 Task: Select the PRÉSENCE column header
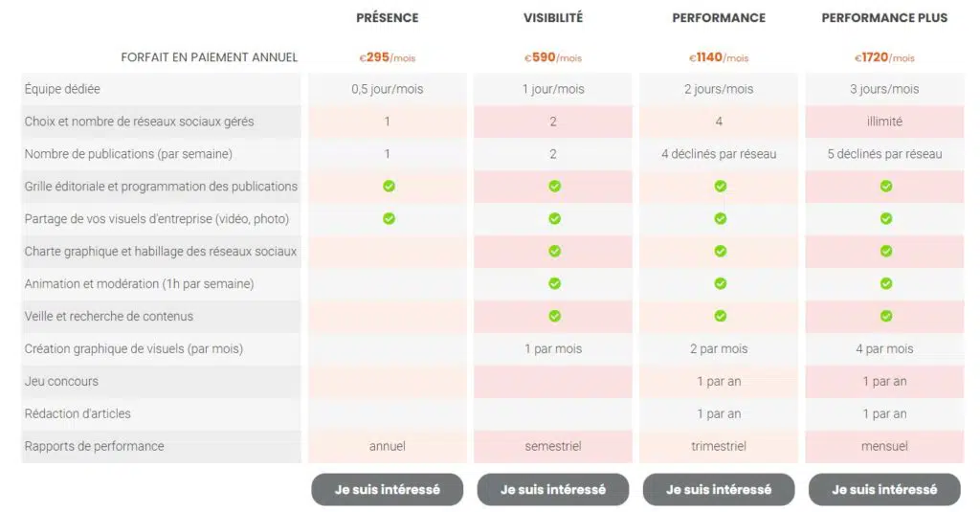[x=387, y=17]
